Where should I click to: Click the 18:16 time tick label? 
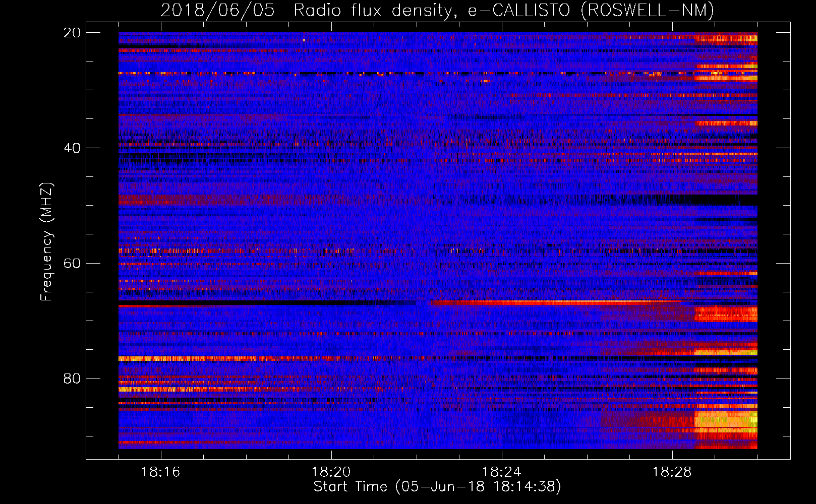(x=160, y=472)
